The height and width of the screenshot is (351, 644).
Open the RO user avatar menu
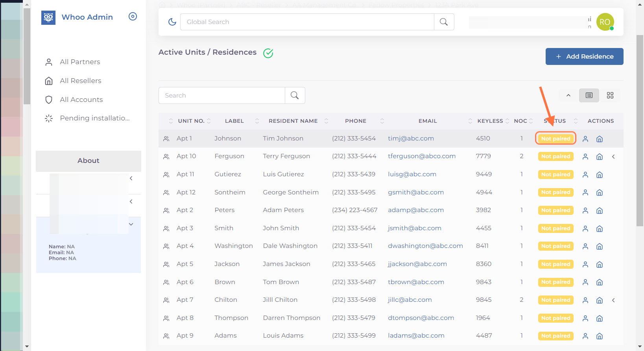click(605, 22)
